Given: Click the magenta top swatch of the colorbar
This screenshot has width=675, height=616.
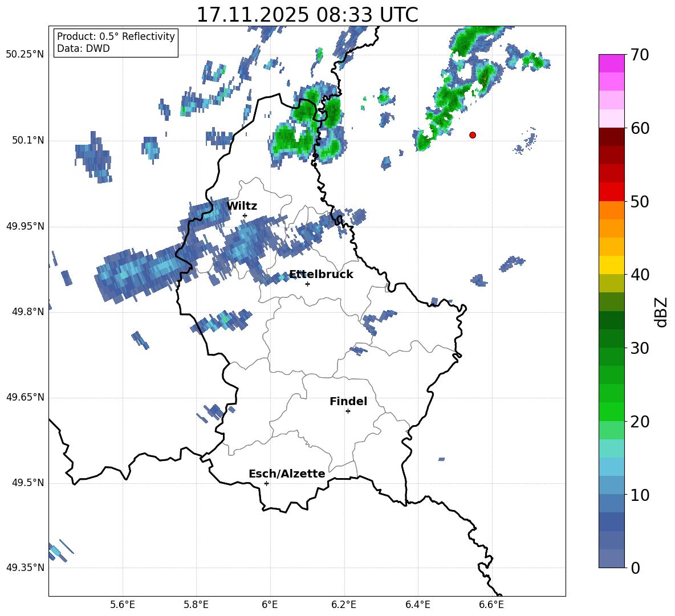Looking at the screenshot, I should coord(611,63).
